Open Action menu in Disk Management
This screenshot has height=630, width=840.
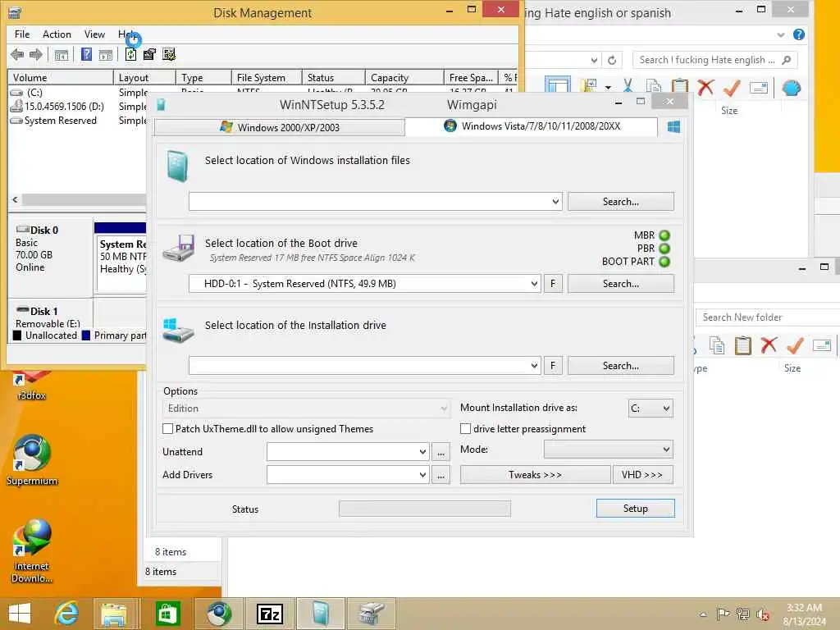coord(57,34)
